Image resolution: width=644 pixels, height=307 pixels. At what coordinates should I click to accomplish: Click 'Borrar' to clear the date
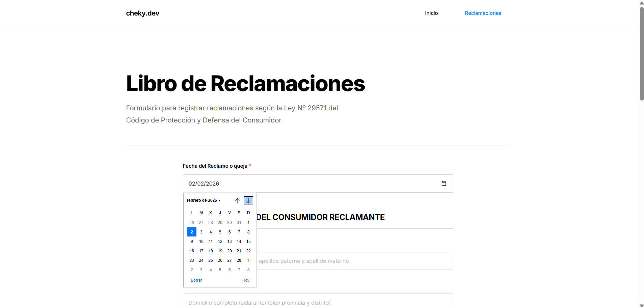tap(196, 280)
